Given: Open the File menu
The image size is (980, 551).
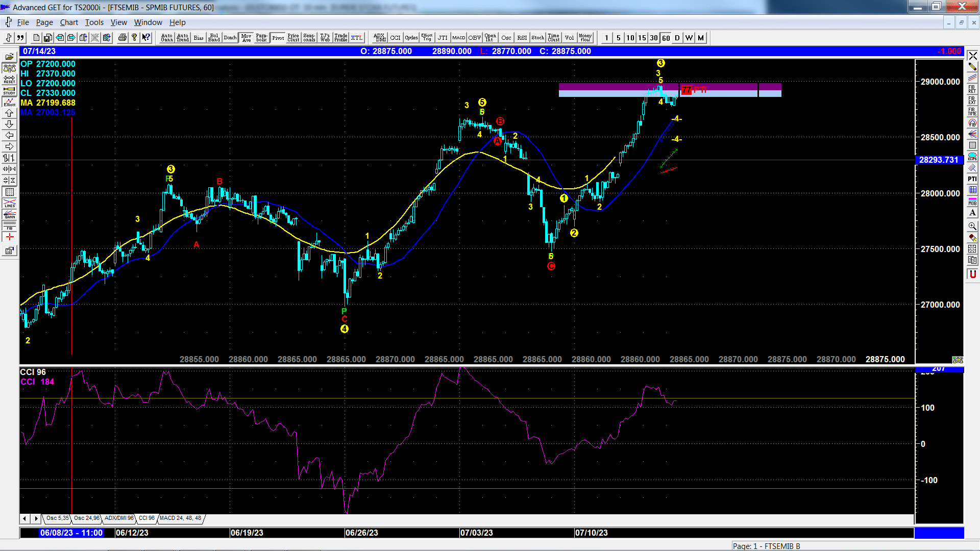Looking at the screenshot, I should click(23, 22).
